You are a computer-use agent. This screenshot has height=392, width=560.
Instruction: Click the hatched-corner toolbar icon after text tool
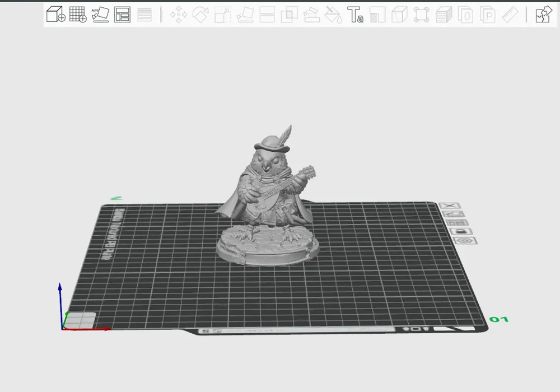pyautogui.click(x=377, y=15)
